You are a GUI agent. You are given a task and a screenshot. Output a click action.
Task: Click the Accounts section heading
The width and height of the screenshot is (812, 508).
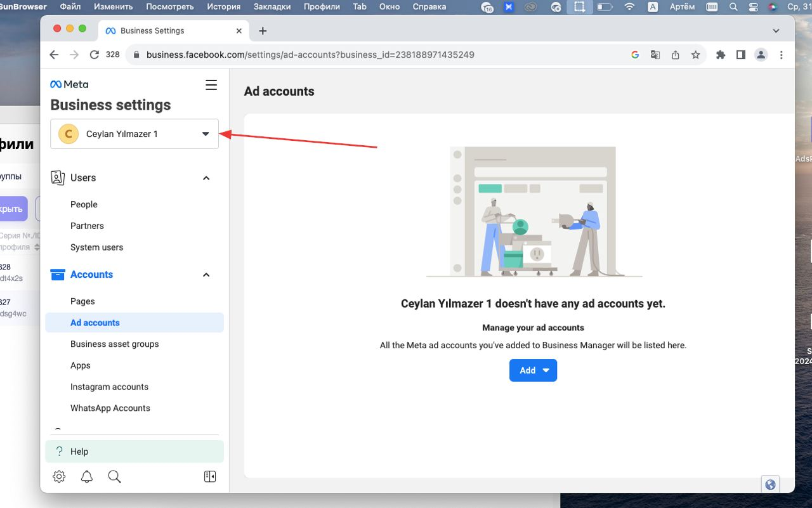tap(91, 275)
